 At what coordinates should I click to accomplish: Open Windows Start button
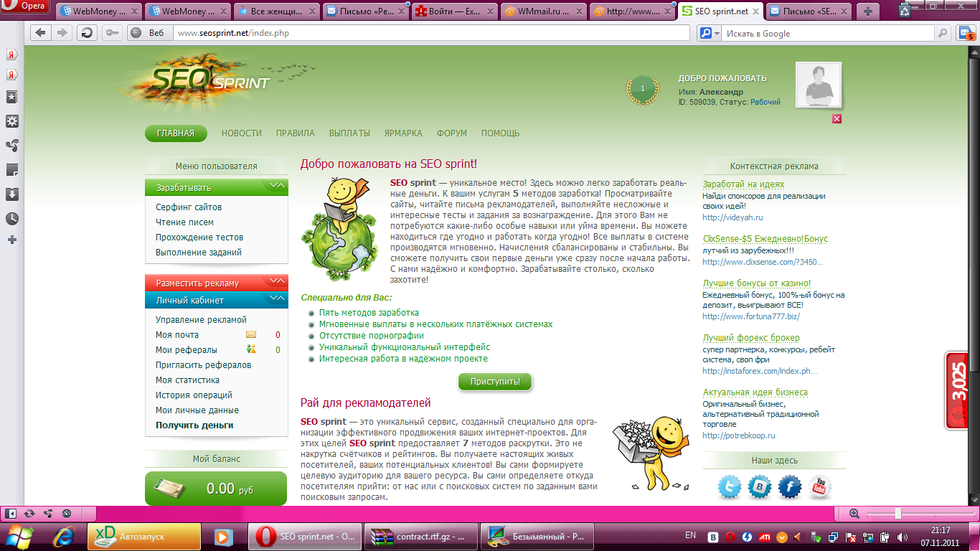(19, 536)
